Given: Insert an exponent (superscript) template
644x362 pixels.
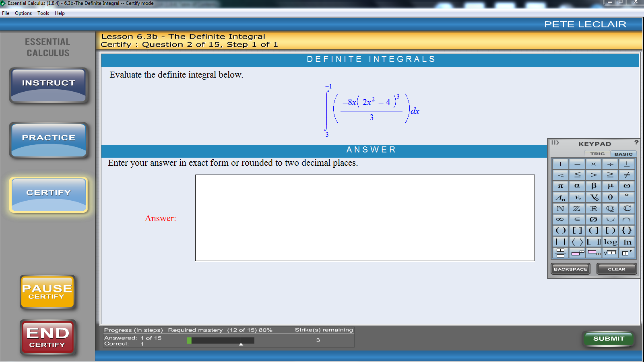Looking at the screenshot, I should pos(577,253).
